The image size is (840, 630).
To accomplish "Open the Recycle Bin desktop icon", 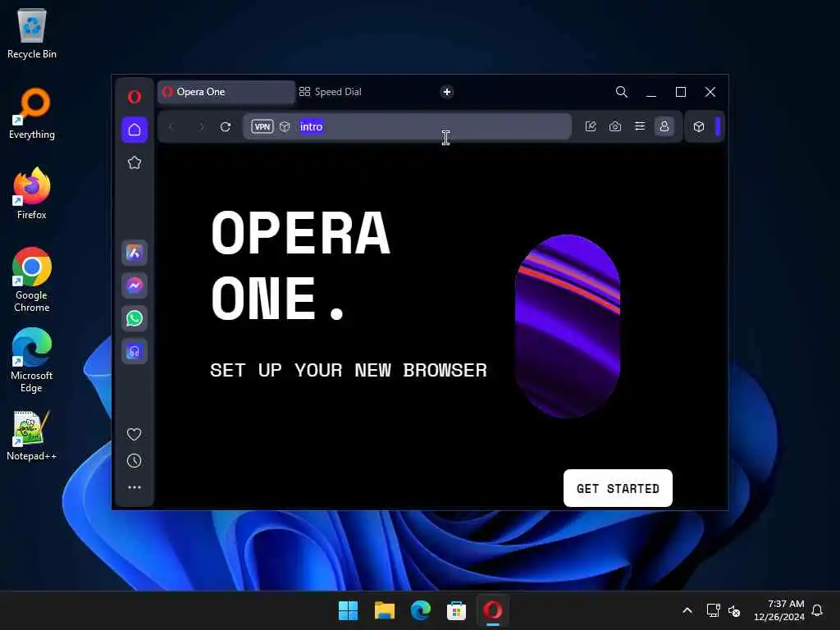I will [x=32, y=33].
